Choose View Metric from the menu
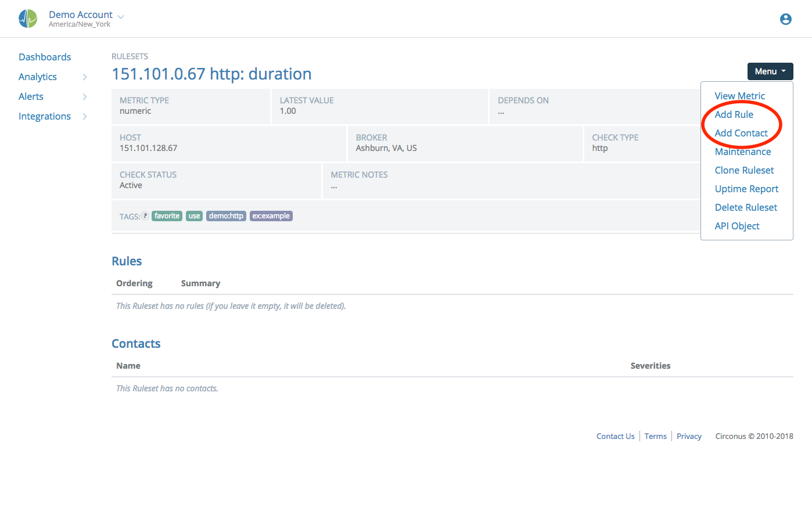The image size is (812, 515). coord(739,96)
